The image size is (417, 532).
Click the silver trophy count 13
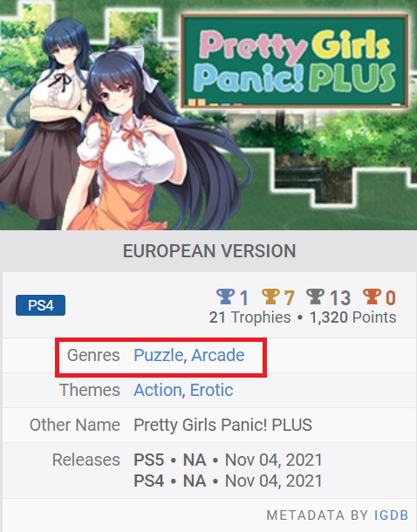point(340,298)
